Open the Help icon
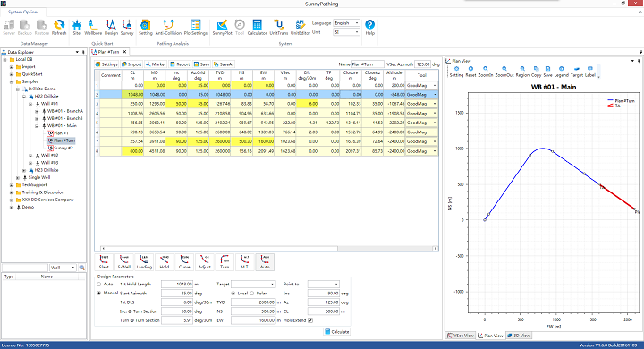Image resolution: width=644 pixels, height=349 pixels. 369,27
